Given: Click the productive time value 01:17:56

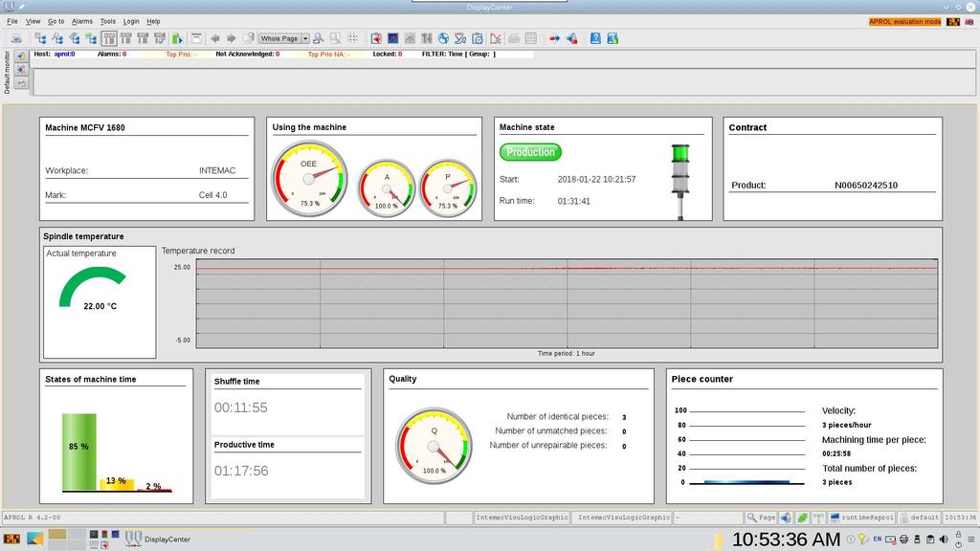Looking at the screenshot, I should [241, 471].
